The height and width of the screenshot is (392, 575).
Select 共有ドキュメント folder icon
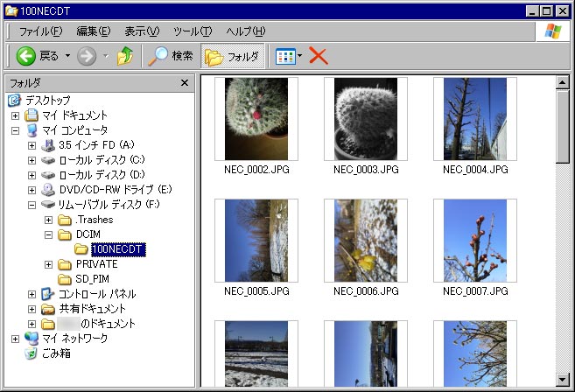click(x=47, y=309)
